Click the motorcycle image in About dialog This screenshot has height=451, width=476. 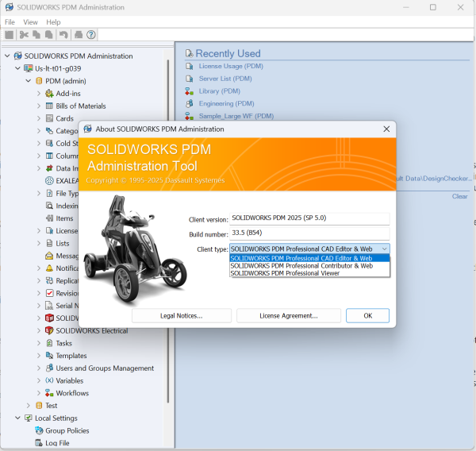point(135,249)
